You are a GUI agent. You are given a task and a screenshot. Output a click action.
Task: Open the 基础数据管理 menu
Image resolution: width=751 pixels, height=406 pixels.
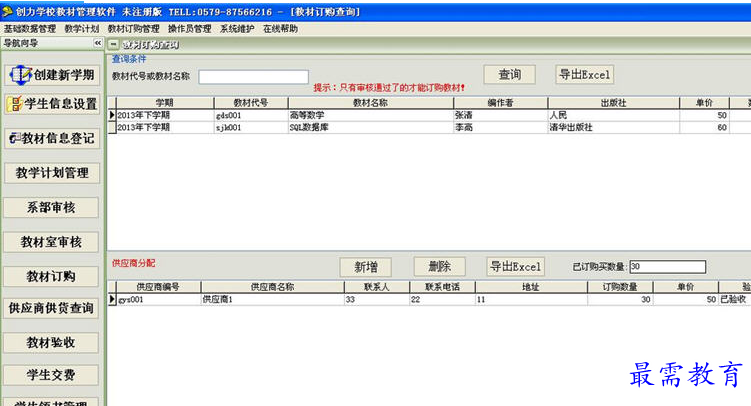tap(30, 29)
